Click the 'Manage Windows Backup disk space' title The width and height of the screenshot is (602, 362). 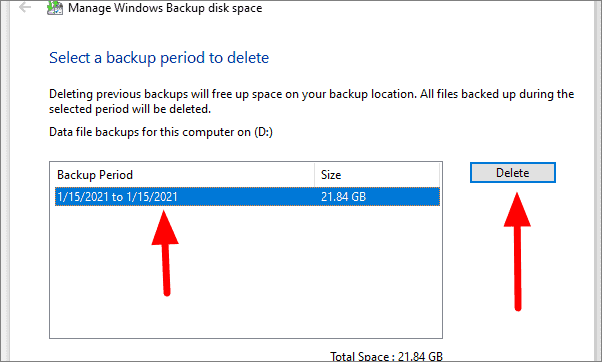point(165,8)
